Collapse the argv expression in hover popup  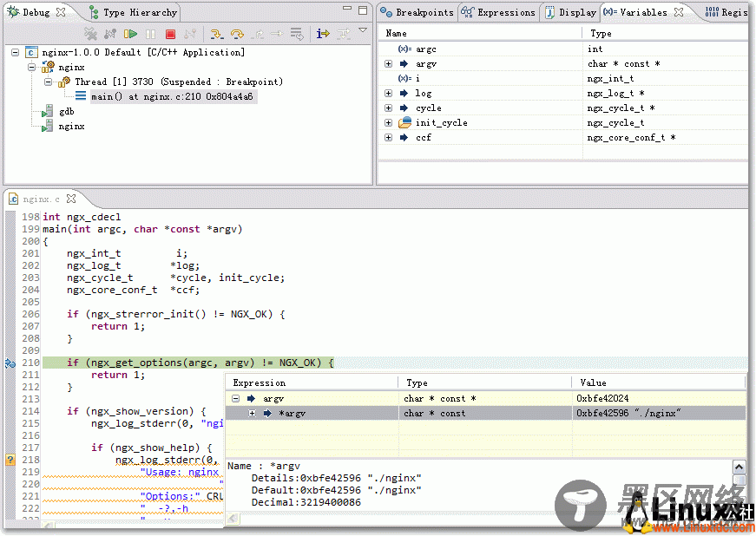tap(236, 398)
